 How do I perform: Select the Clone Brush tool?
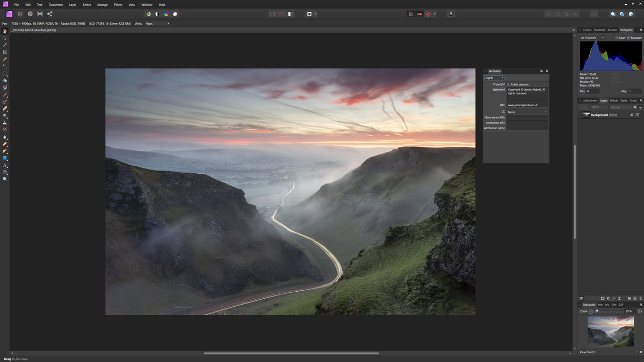[5, 123]
